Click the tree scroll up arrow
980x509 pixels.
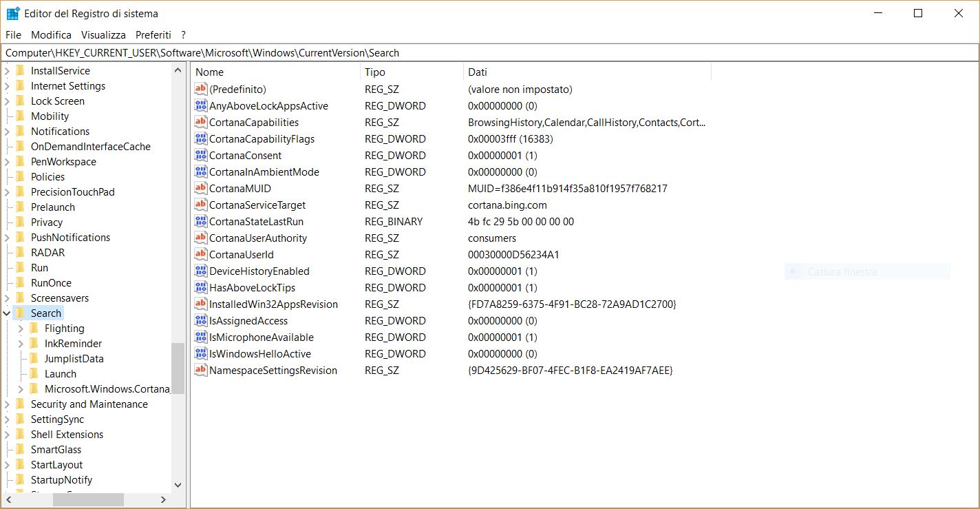(178, 70)
